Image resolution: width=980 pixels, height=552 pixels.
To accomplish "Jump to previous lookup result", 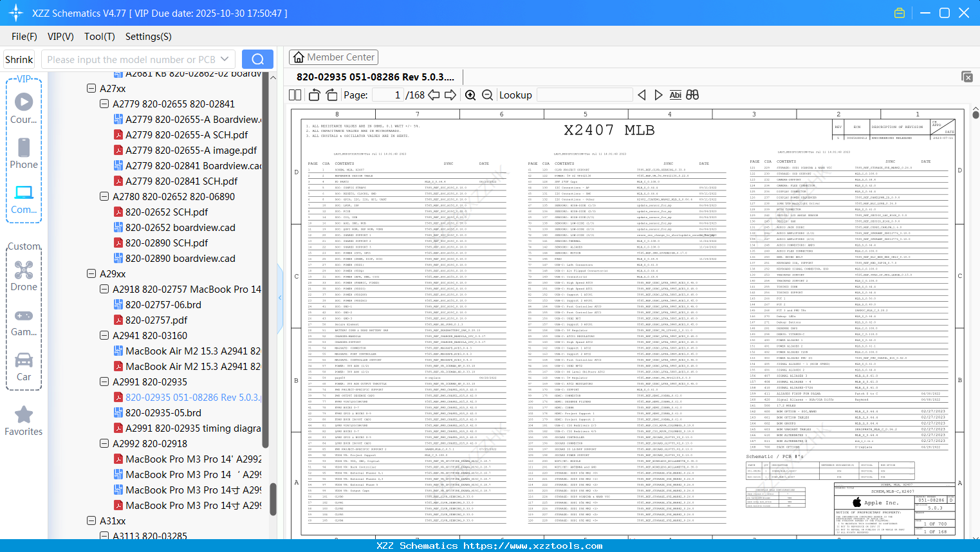I will pos(642,95).
